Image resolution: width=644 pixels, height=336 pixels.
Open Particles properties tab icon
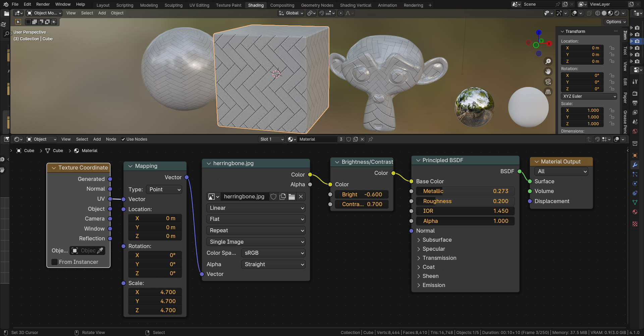(635, 174)
